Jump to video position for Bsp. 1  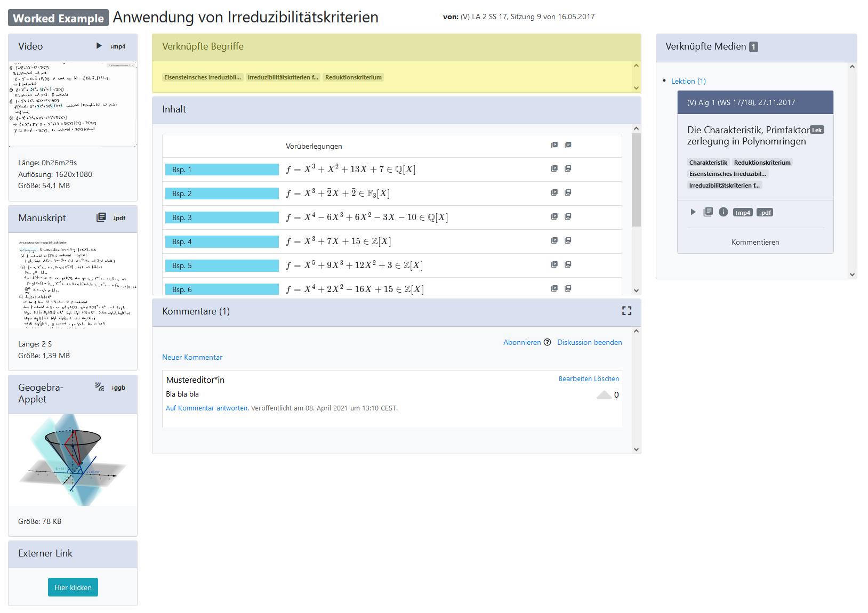point(554,168)
